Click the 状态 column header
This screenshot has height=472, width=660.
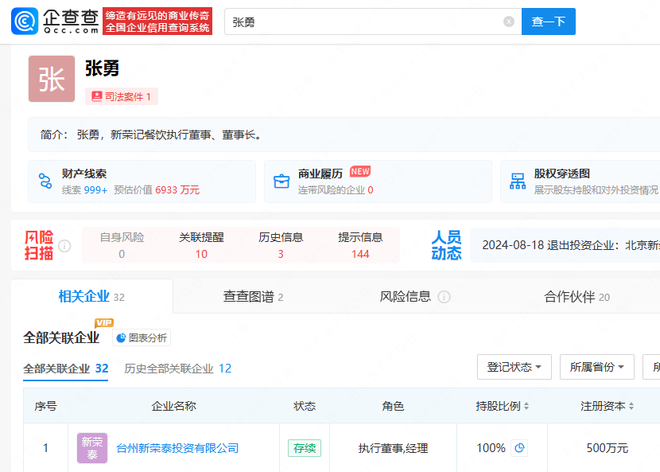[304, 406]
